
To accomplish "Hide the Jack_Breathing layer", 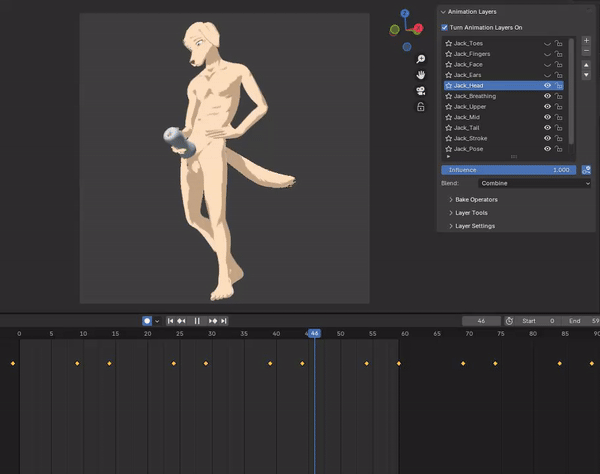I will pos(547,96).
